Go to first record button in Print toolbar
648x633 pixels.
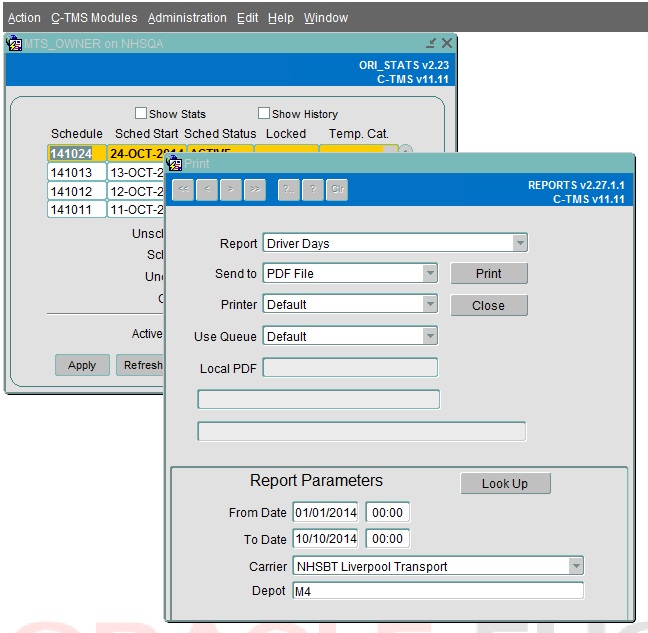183,190
